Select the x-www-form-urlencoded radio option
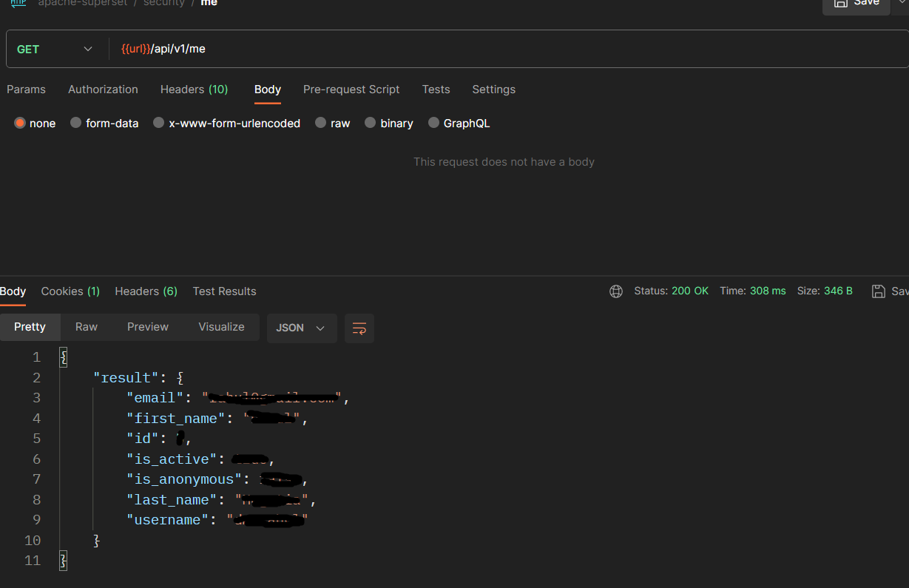The width and height of the screenshot is (909, 588). point(158,124)
